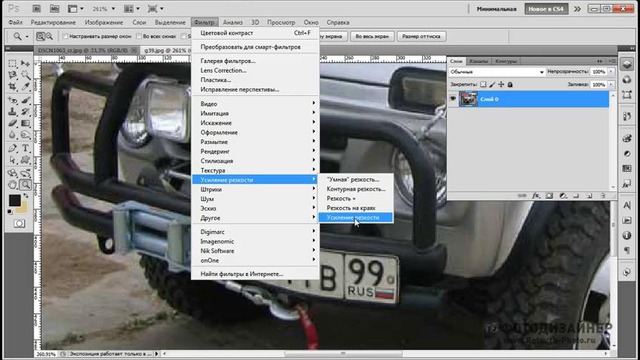
Task: Choose '"Умная" резкость...' menu item
Action: [x=356, y=180]
